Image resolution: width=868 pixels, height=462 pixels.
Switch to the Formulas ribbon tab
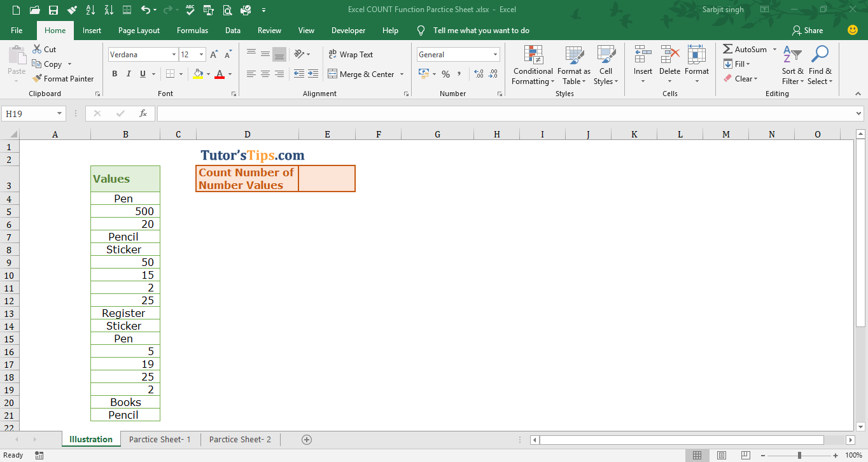(x=192, y=31)
